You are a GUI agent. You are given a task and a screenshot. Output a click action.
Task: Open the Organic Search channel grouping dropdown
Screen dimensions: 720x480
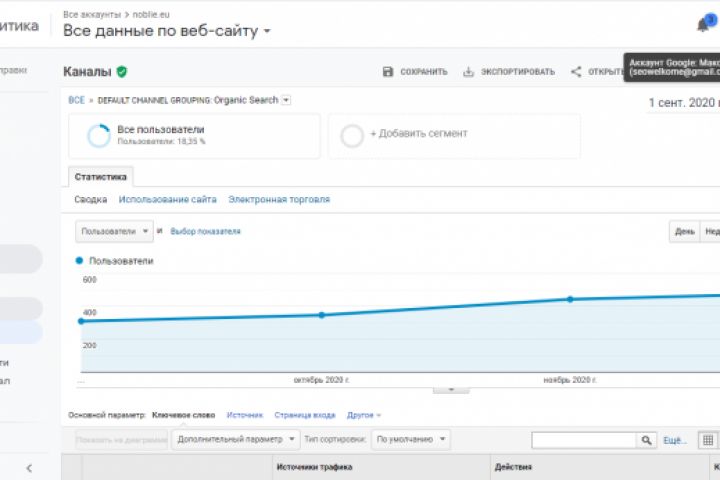click(x=286, y=100)
